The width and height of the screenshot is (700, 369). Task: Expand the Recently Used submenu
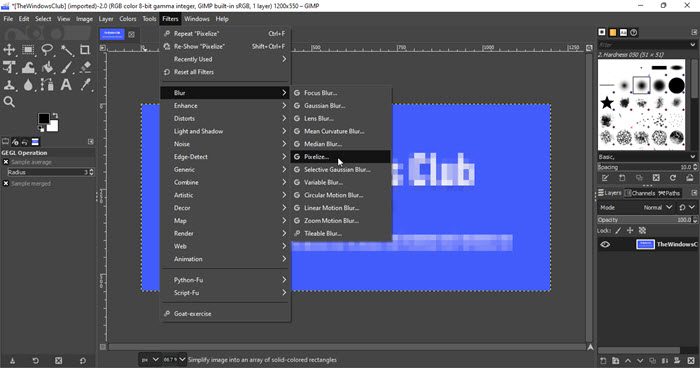click(225, 59)
